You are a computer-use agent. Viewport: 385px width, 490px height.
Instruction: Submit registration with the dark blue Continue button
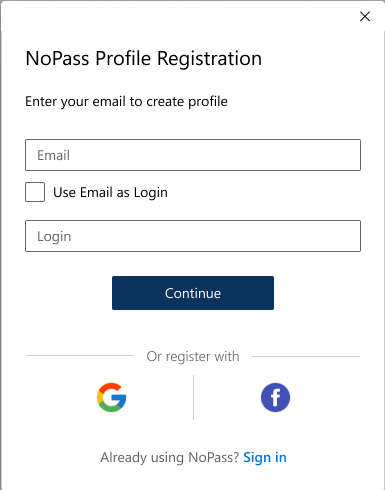point(193,293)
